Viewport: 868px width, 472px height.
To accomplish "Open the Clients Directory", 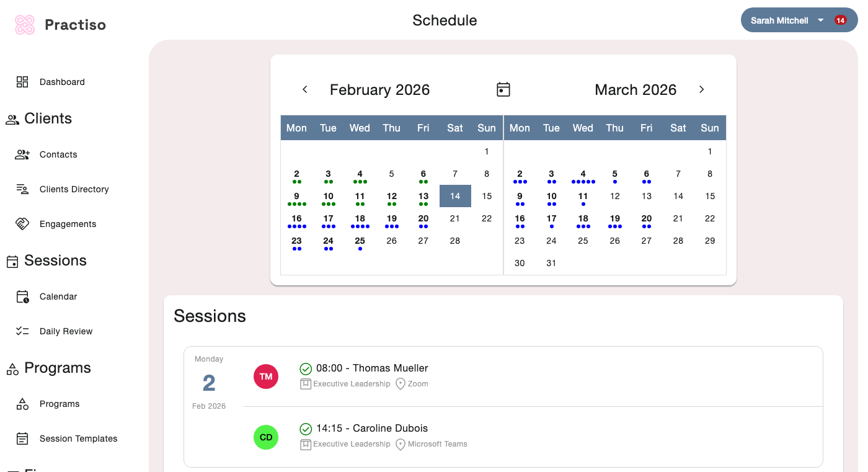I will (x=74, y=189).
